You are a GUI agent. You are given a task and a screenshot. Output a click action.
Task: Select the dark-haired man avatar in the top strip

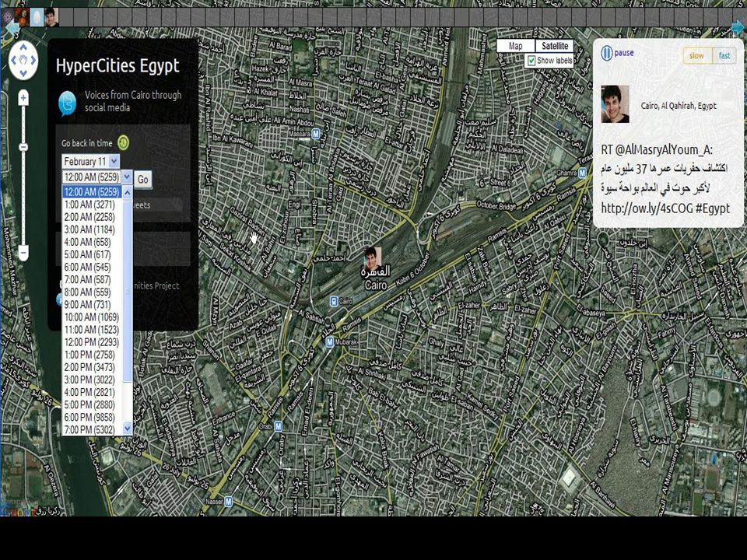click(52, 17)
